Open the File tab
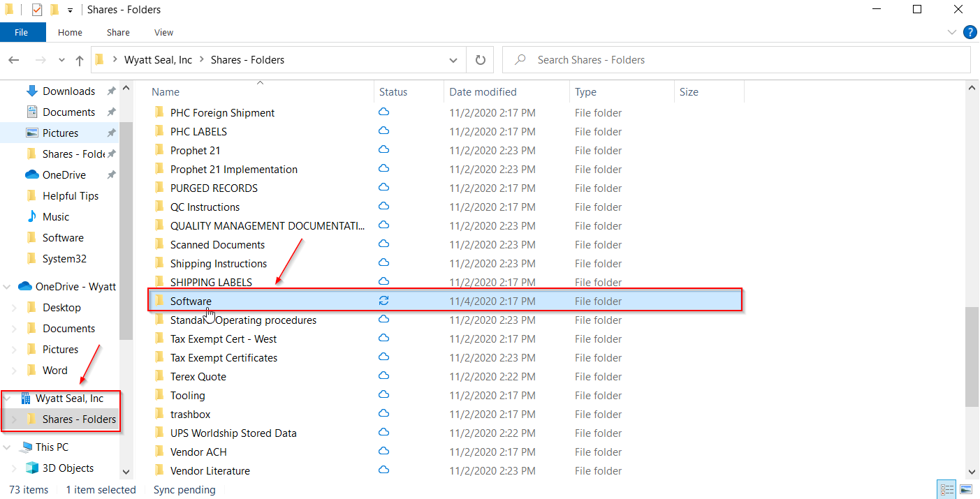Viewport: 980px width, 499px height. (21, 32)
